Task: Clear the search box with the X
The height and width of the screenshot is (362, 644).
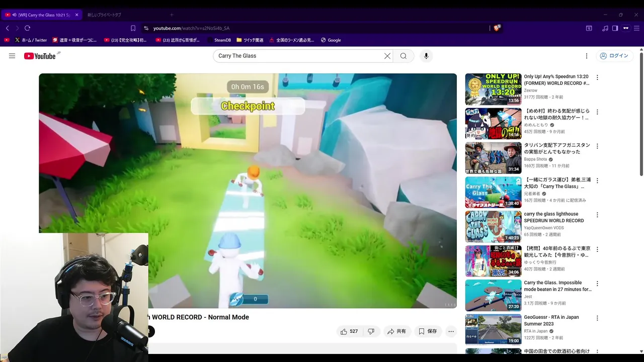Action: 387,56
